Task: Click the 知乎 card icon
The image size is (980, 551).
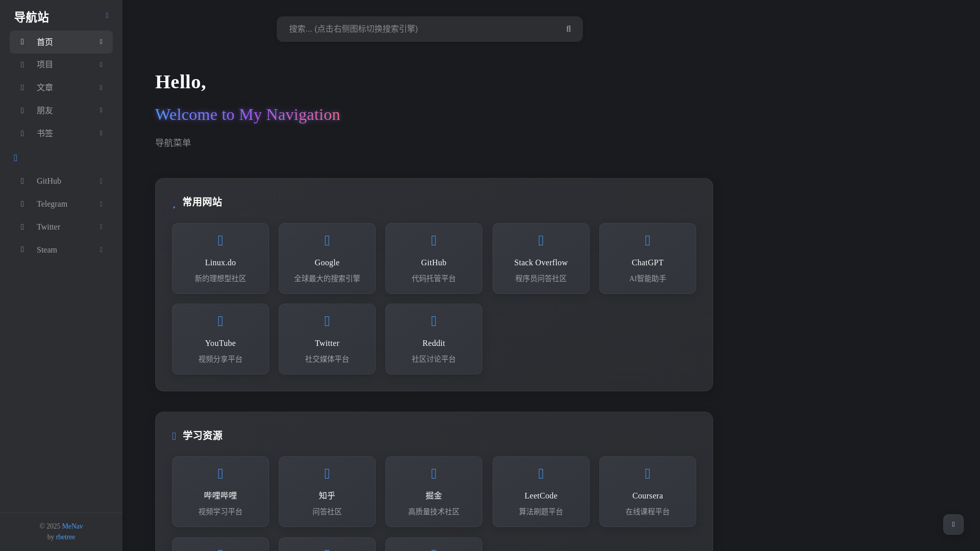Action: pyautogui.click(x=327, y=473)
